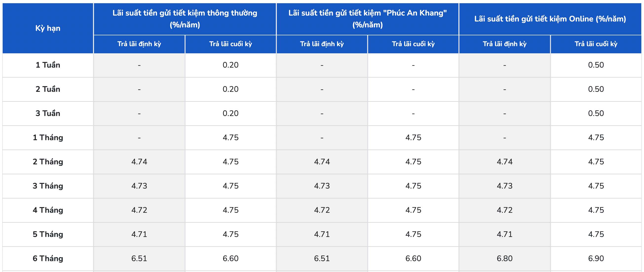Click the 0.50 rate in 1 Tuần row
644x272 pixels.
pos(596,65)
